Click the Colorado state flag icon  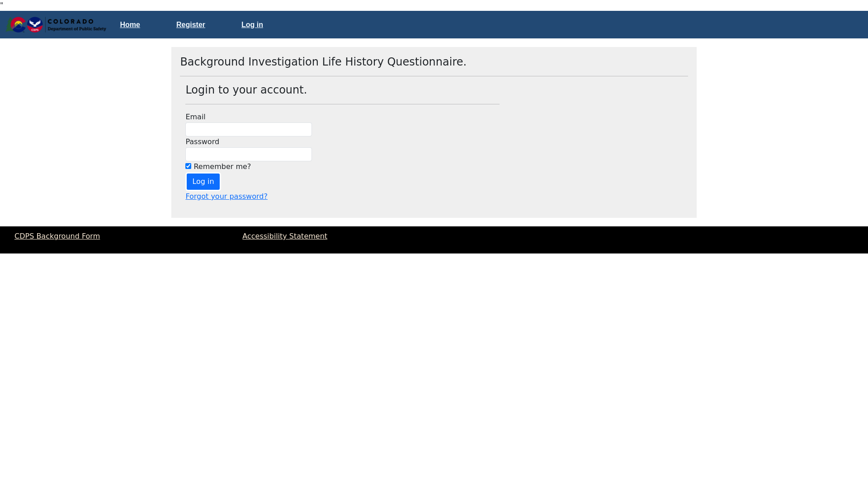click(x=17, y=24)
